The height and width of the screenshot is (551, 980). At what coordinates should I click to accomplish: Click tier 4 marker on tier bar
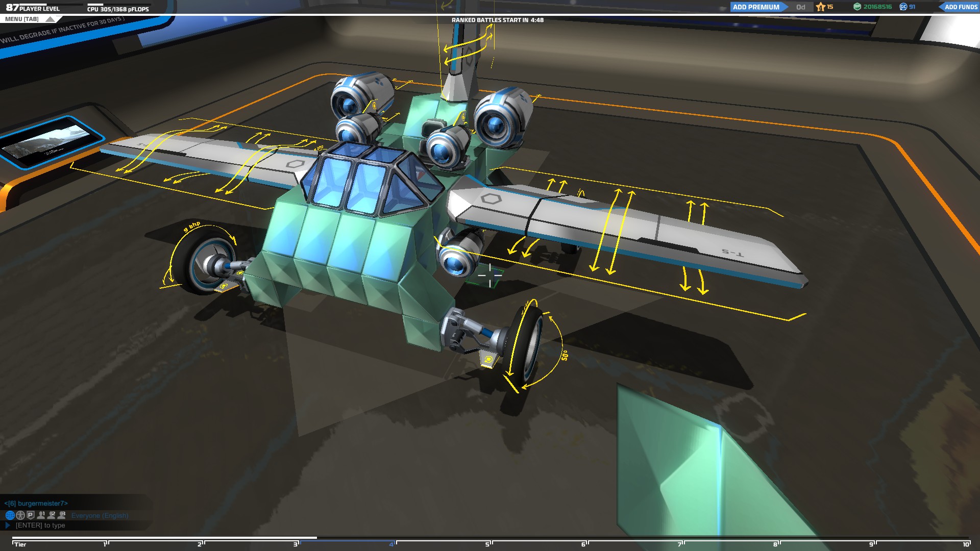point(392,544)
